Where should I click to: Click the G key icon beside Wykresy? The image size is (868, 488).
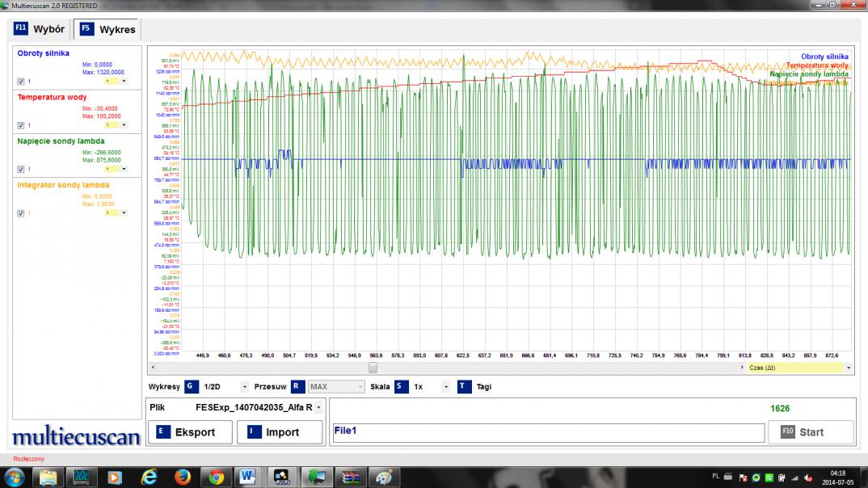[192, 386]
